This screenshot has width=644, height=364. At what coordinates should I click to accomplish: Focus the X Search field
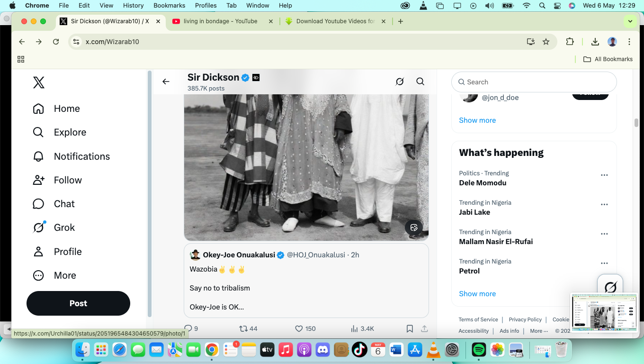point(534,82)
